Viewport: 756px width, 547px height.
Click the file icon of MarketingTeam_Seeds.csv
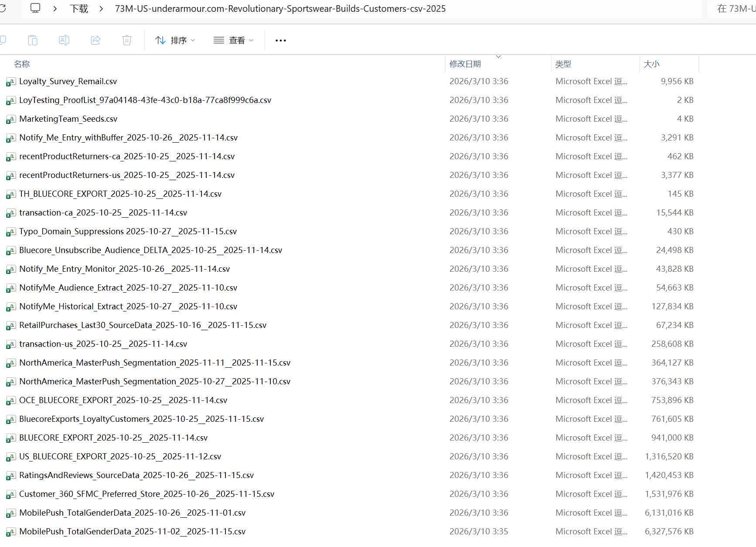[x=11, y=120]
